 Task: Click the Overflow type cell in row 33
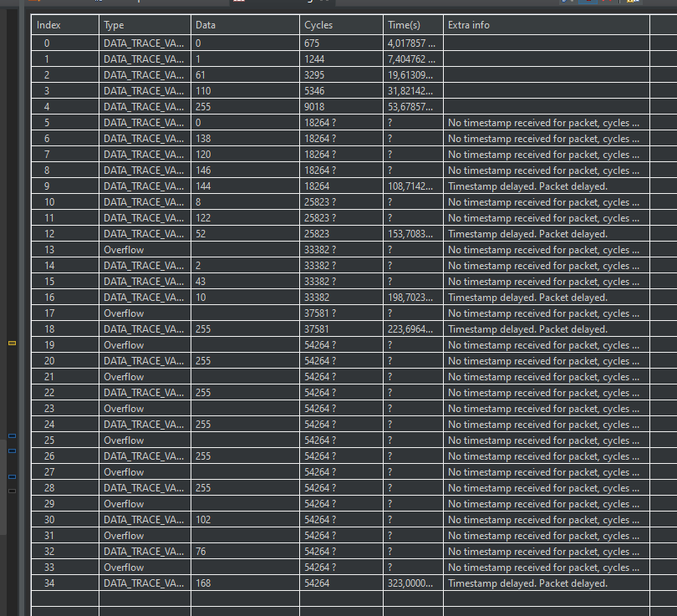pyautogui.click(x=145, y=568)
